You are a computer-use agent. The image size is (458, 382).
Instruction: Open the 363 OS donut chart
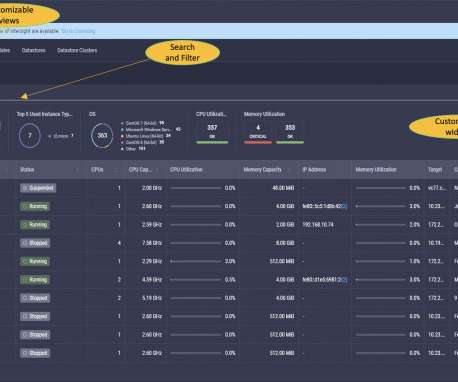point(102,135)
